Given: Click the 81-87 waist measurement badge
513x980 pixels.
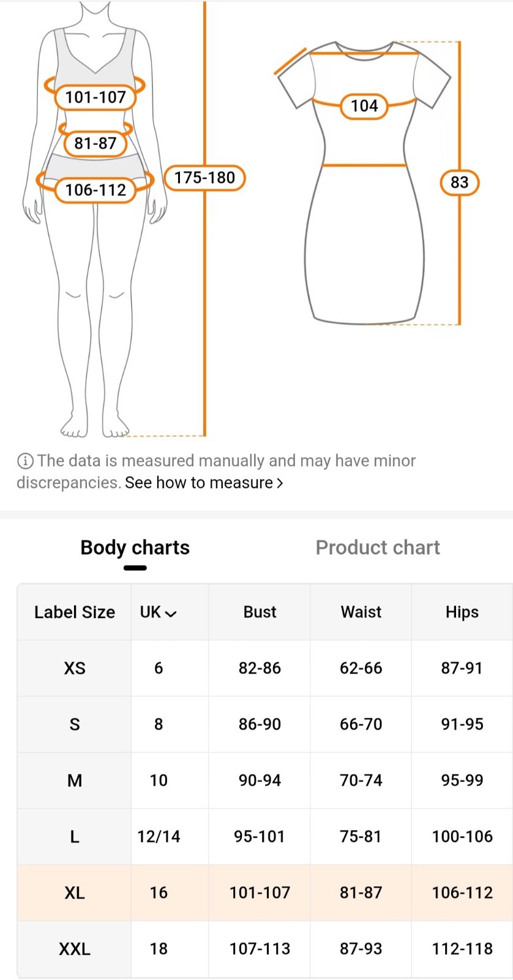Looking at the screenshot, I should click(95, 143).
